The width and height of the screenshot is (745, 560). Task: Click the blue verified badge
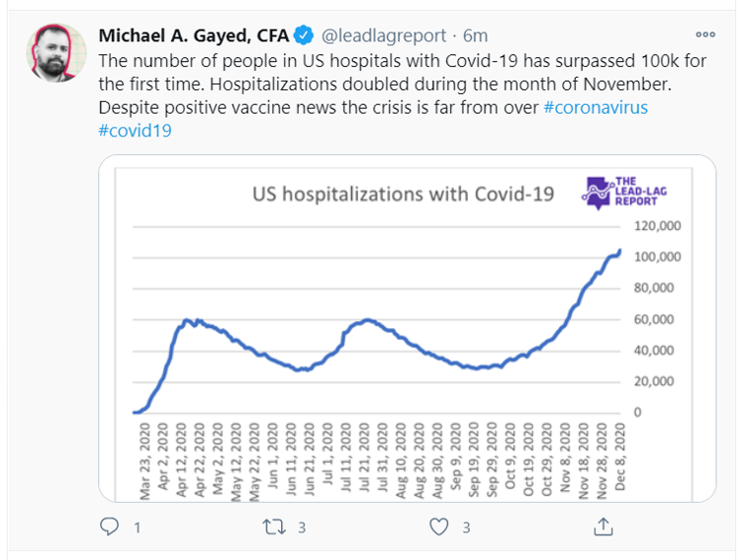click(x=305, y=35)
